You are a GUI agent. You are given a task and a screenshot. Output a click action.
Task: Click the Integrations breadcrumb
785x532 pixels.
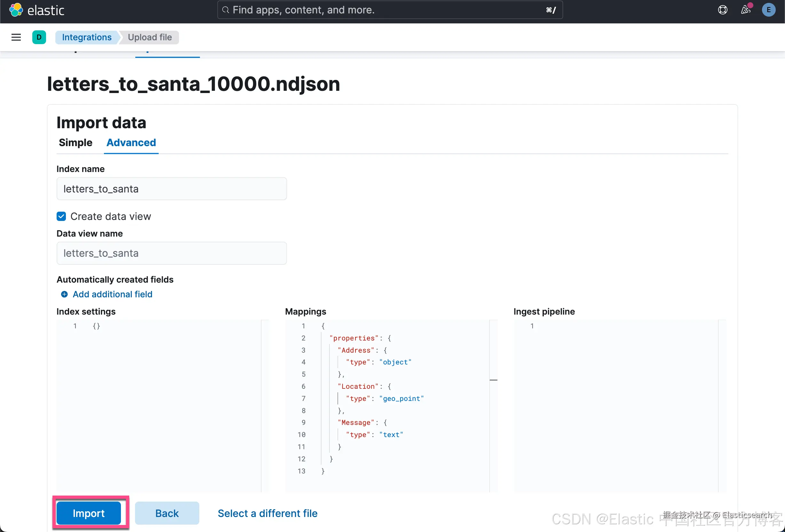pyautogui.click(x=86, y=37)
